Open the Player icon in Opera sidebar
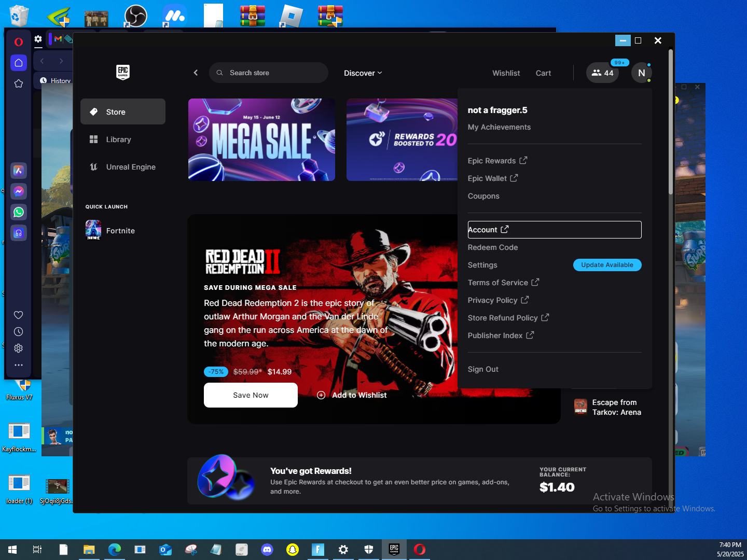 (x=19, y=233)
